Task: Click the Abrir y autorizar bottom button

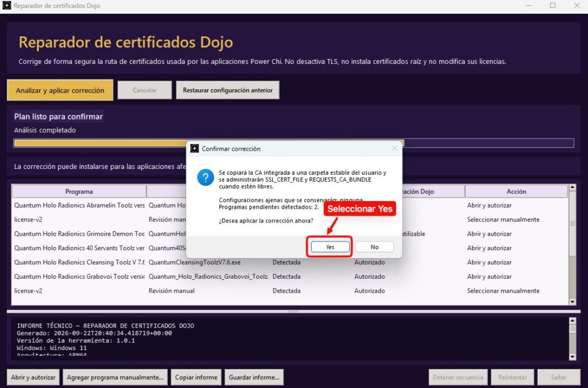Action: pos(33,378)
